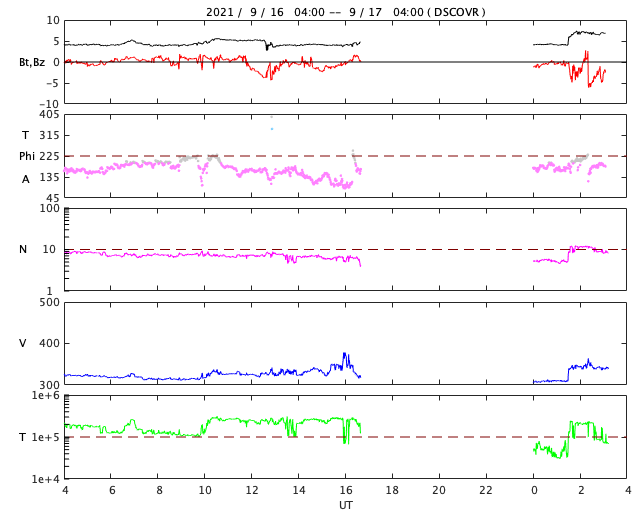Click the '22' hour label on the UT axis

486,490
